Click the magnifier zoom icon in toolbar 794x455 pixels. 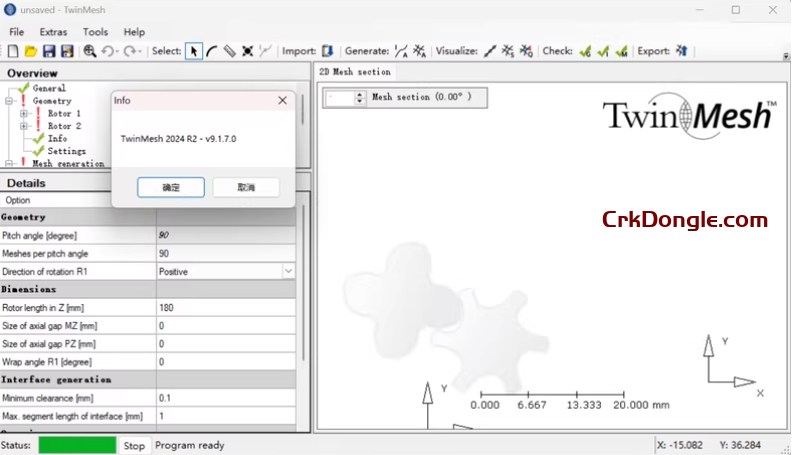[90, 51]
